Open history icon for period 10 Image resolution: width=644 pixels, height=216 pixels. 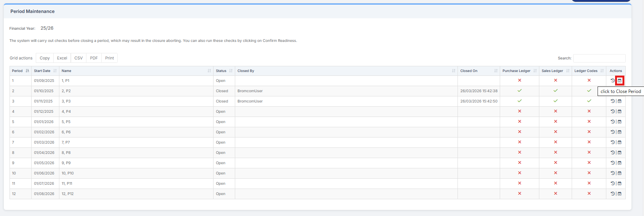(x=612, y=173)
